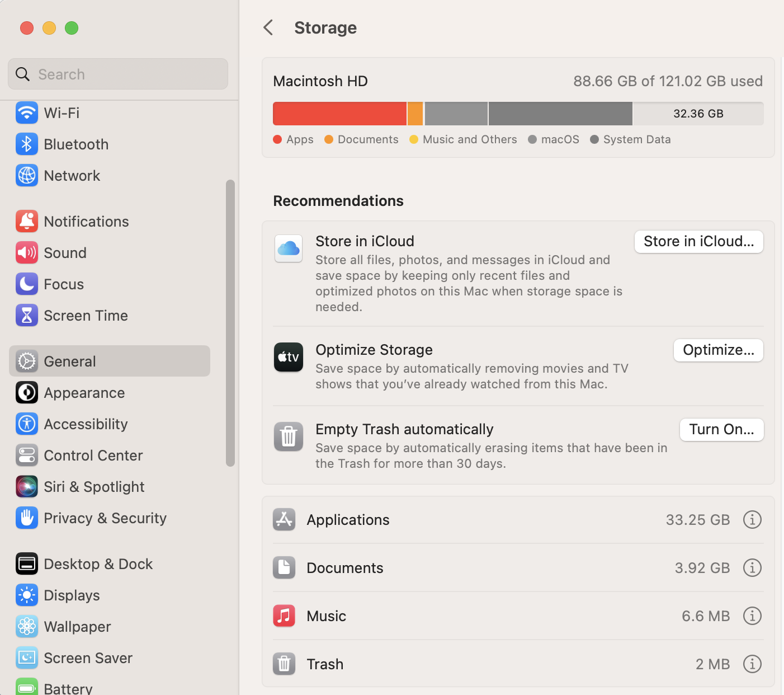Select Desktop & Dock in sidebar
The image size is (784, 695).
(98, 564)
